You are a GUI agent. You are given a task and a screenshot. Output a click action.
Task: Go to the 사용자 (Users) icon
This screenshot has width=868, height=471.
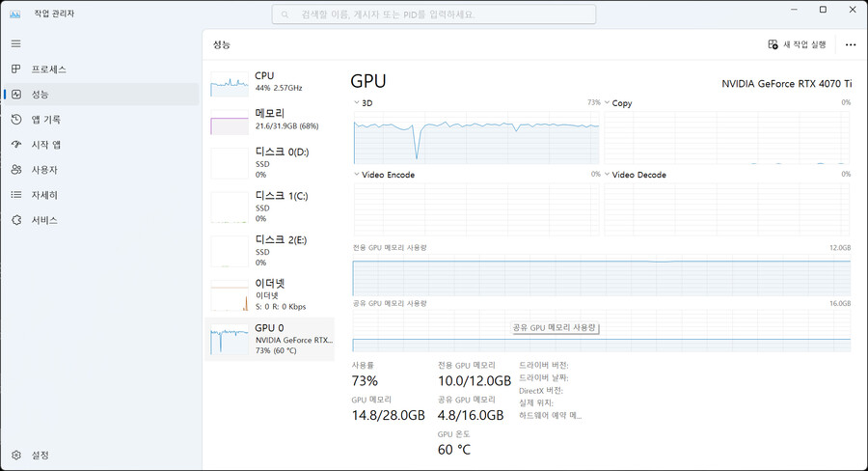[15, 170]
